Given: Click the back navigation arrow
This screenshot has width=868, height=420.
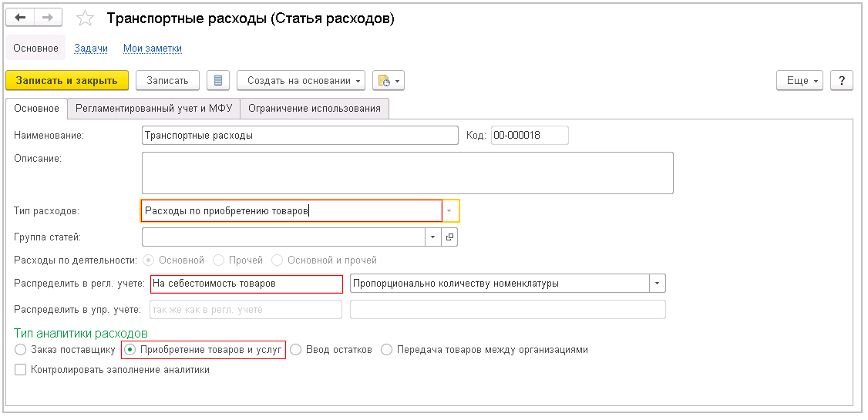Looking at the screenshot, I should (20, 18).
